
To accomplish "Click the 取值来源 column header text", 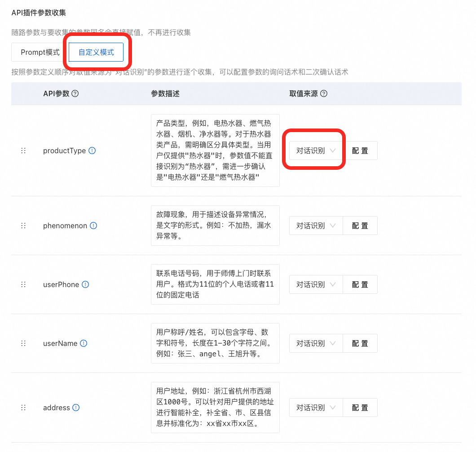I will [303, 93].
